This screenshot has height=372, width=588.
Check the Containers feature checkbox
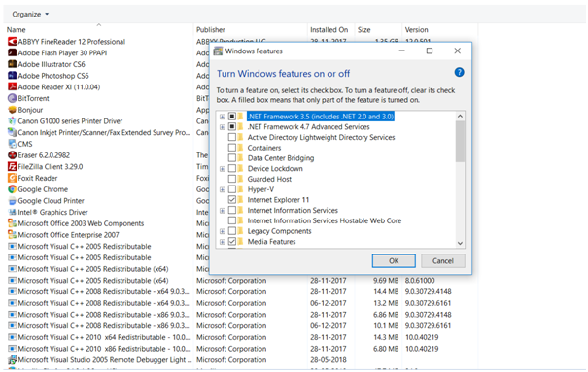click(x=232, y=148)
